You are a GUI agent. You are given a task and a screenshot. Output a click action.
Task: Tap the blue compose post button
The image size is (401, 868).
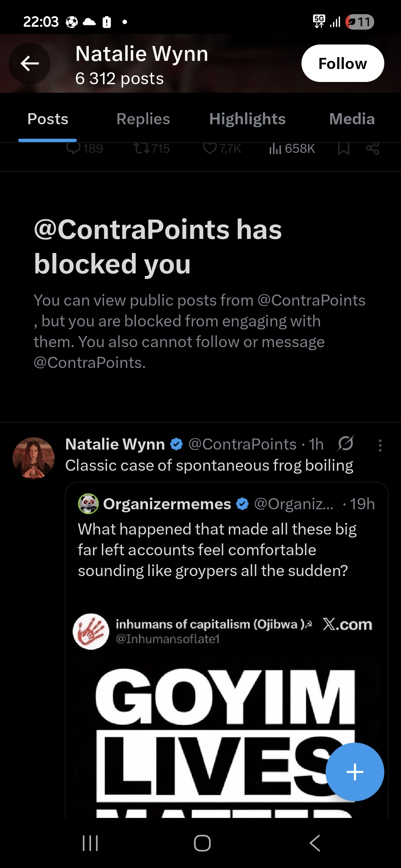click(x=355, y=772)
